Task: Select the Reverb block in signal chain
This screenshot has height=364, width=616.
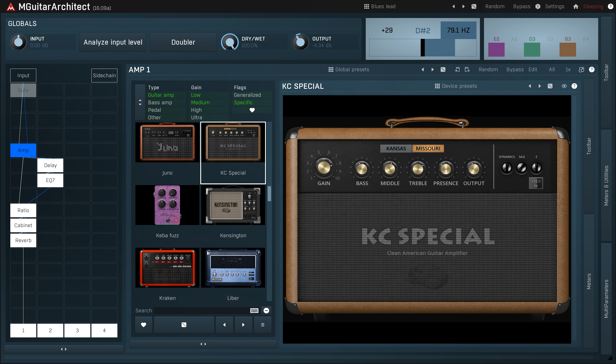Action: tap(23, 240)
